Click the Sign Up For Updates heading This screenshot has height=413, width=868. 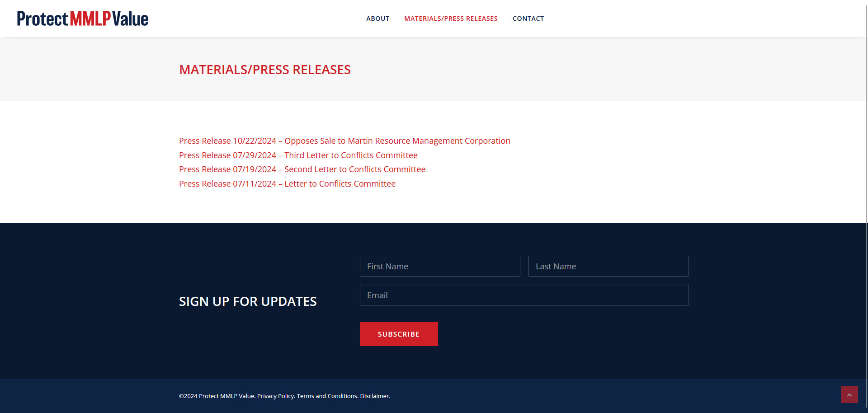[x=248, y=301]
